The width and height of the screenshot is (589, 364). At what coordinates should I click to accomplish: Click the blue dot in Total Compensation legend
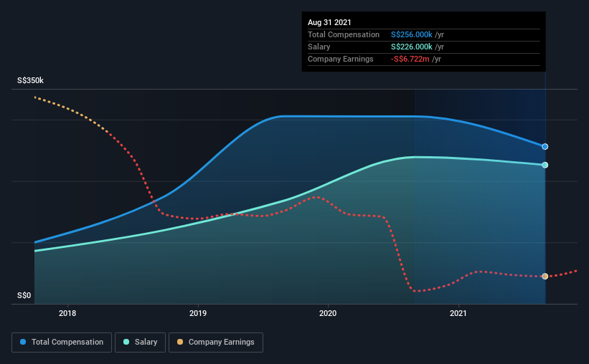point(23,342)
